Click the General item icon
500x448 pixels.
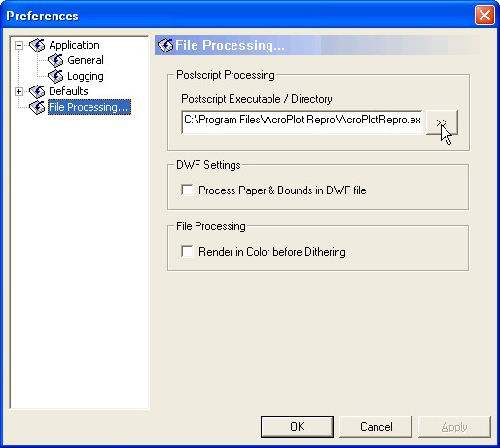pos(55,60)
